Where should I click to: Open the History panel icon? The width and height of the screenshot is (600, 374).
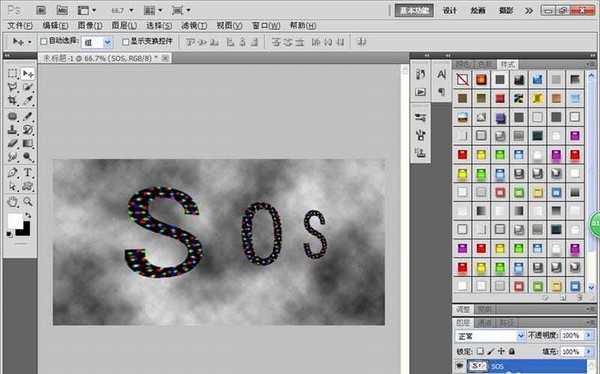coord(421,74)
